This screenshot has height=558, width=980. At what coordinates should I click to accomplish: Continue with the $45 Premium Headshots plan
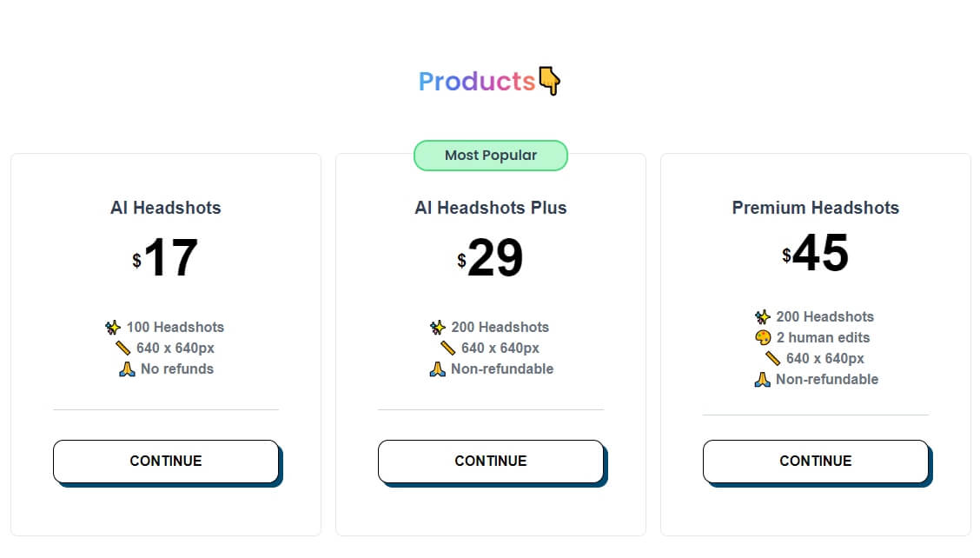(817, 461)
